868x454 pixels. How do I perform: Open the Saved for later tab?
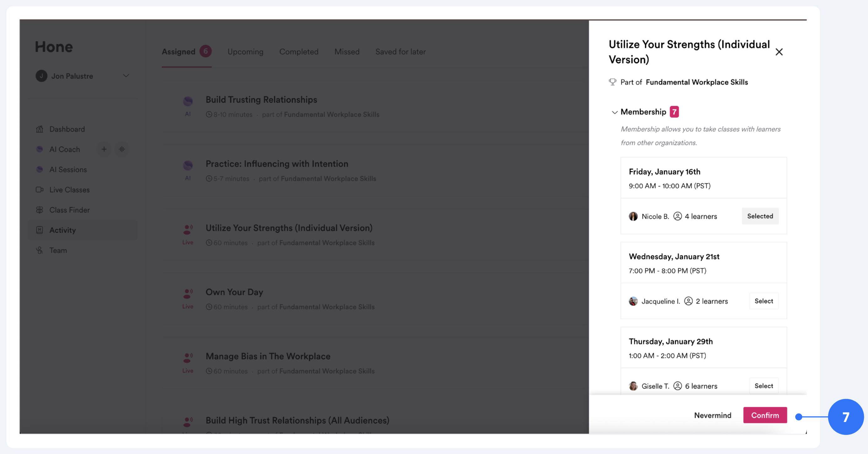(400, 51)
